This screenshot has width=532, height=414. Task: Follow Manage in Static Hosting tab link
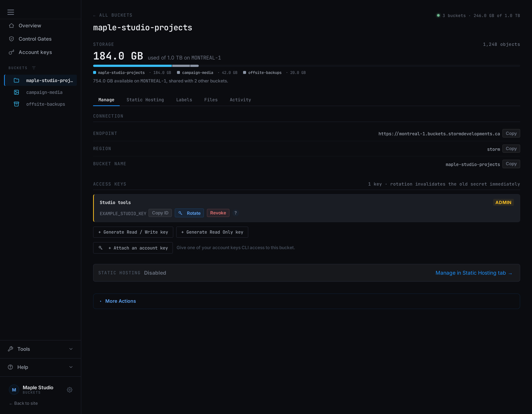click(x=474, y=273)
